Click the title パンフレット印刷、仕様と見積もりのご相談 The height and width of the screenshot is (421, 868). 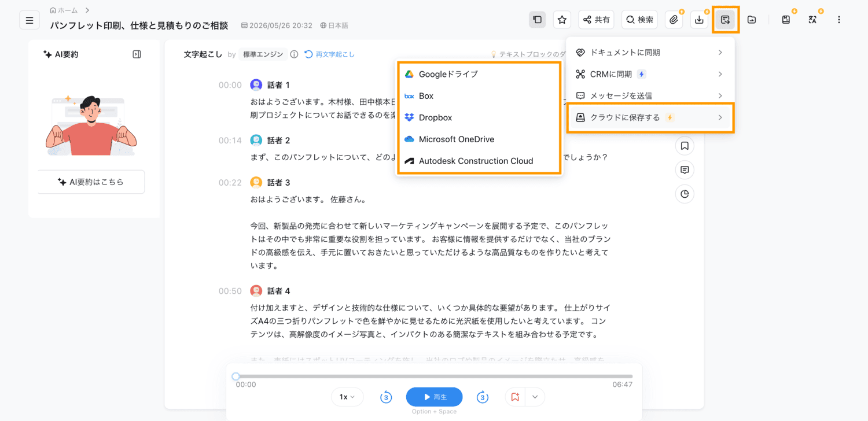click(139, 25)
